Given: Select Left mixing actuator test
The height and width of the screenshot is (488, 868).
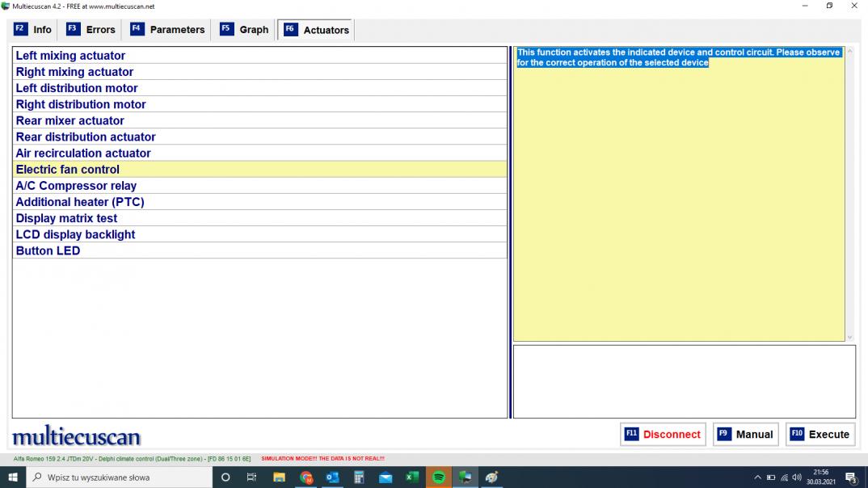Looking at the screenshot, I should coord(259,55).
